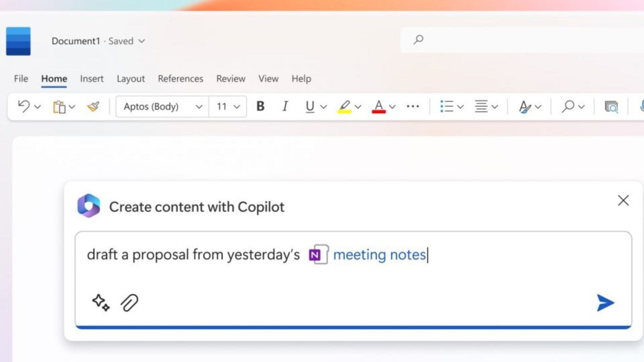
Task: Click the paperclip attach file icon
Action: pos(129,303)
